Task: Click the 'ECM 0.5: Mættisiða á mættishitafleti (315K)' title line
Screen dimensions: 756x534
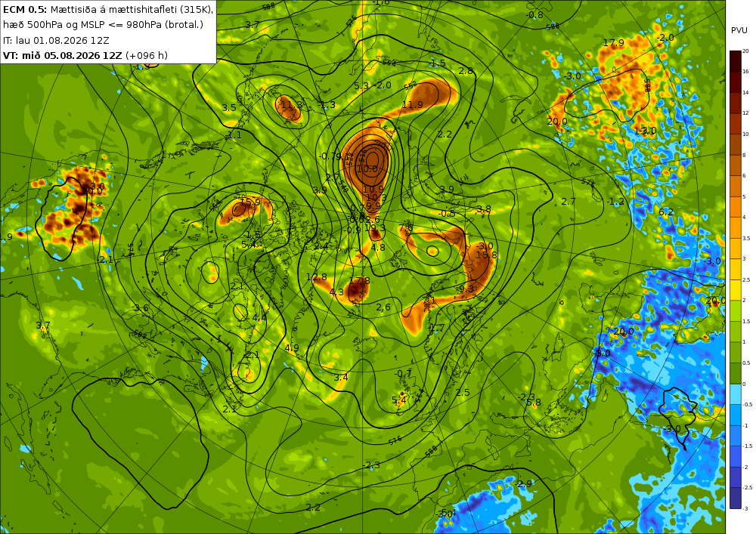Action: 107,8
